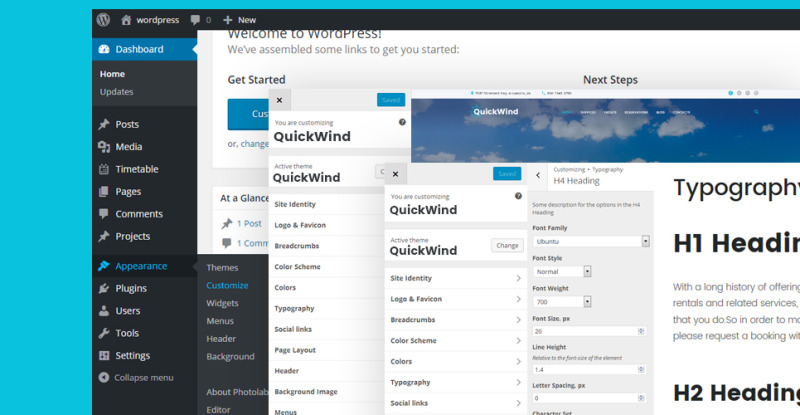Select the first slider dot in preview
The width and height of the screenshot is (800, 415).
click(x=731, y=93)
